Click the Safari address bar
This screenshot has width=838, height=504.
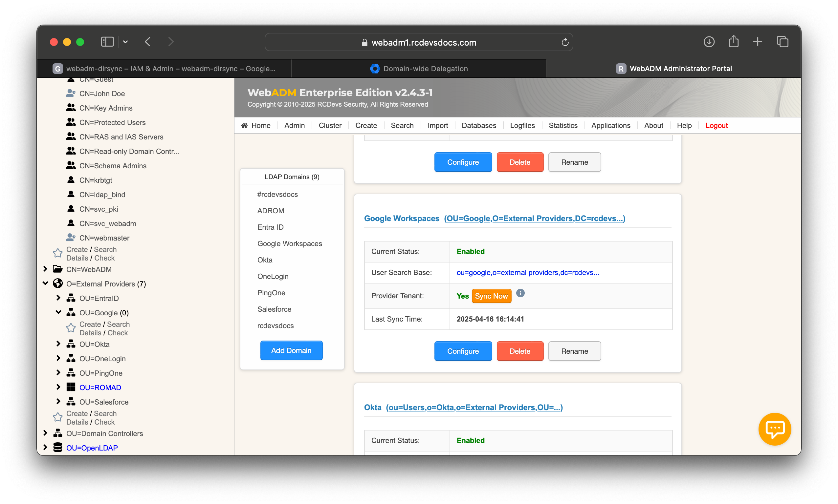(x=419, y=42)
